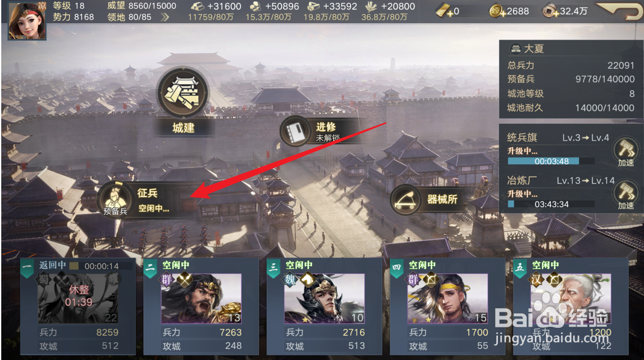This screenshot has width=644, height=360.
Task: Click the 统兵旗 upgrade progress bar
Action: [551, 161]
